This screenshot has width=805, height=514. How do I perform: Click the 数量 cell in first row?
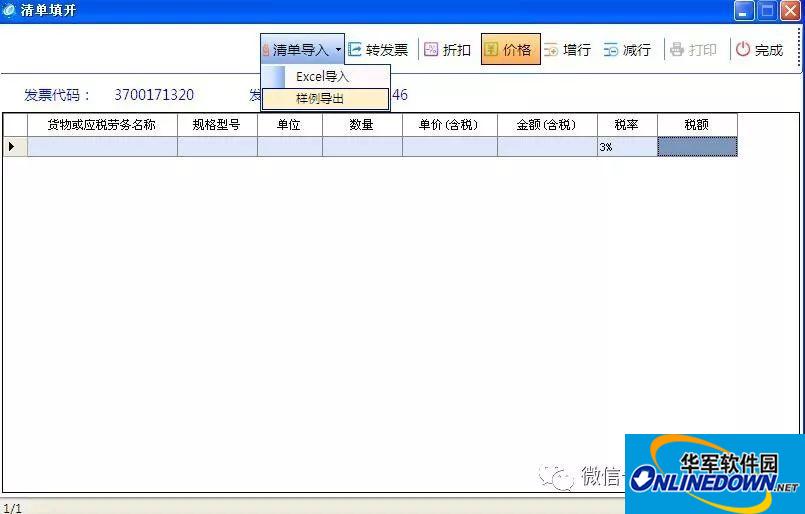(x=362, y=147)
